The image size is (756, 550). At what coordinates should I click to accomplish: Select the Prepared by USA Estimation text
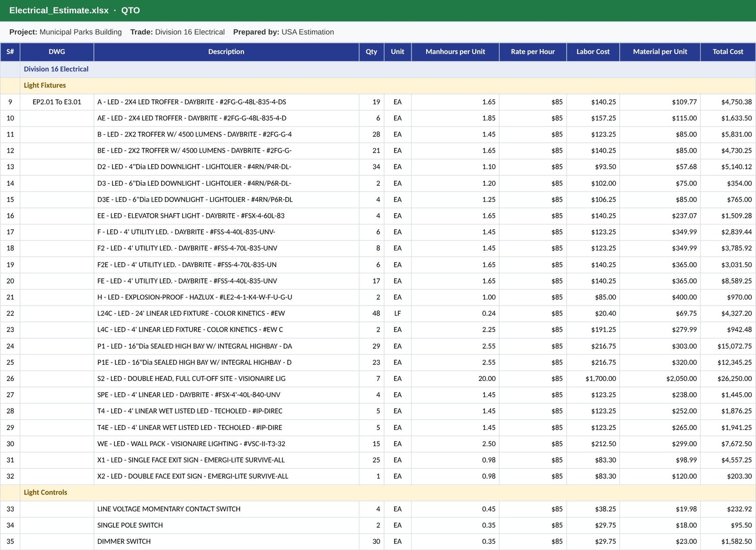tap(283, 32)
